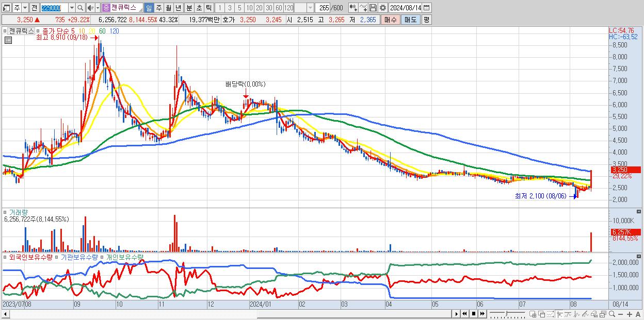Open stock search magnifier icon
This screenshot has height=320, width=644.
[x=81, y=8]
